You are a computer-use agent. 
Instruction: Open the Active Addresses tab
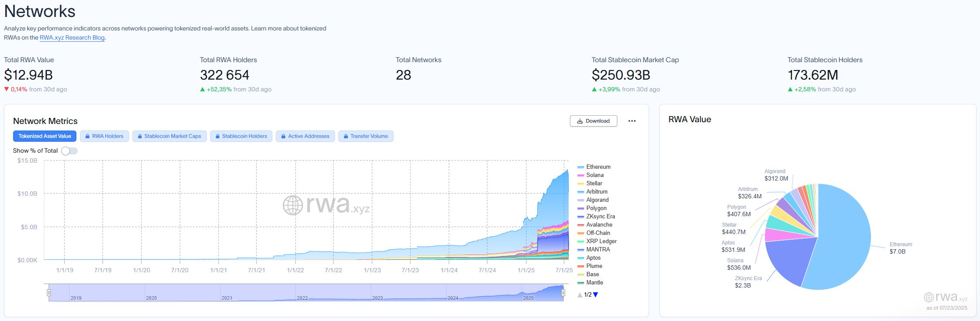(x=305, y=136)
